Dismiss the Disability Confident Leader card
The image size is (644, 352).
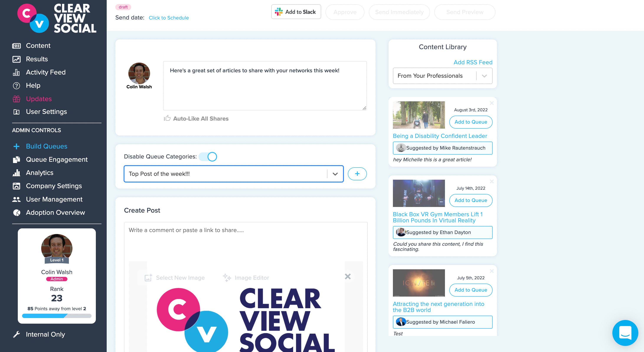(492, 103)
